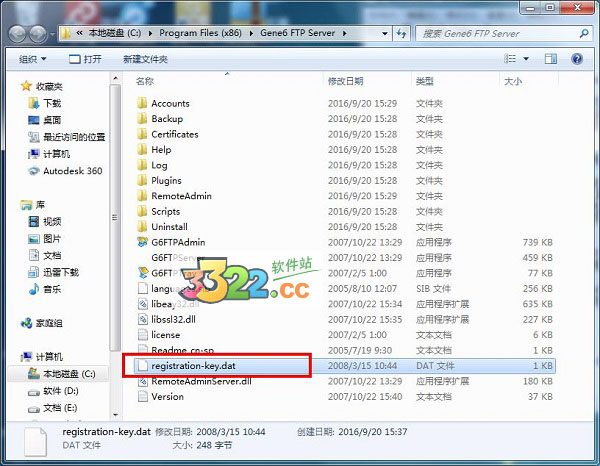Refresh the current folder view
The height and width of the screenshot is (466, 600).
401,34
